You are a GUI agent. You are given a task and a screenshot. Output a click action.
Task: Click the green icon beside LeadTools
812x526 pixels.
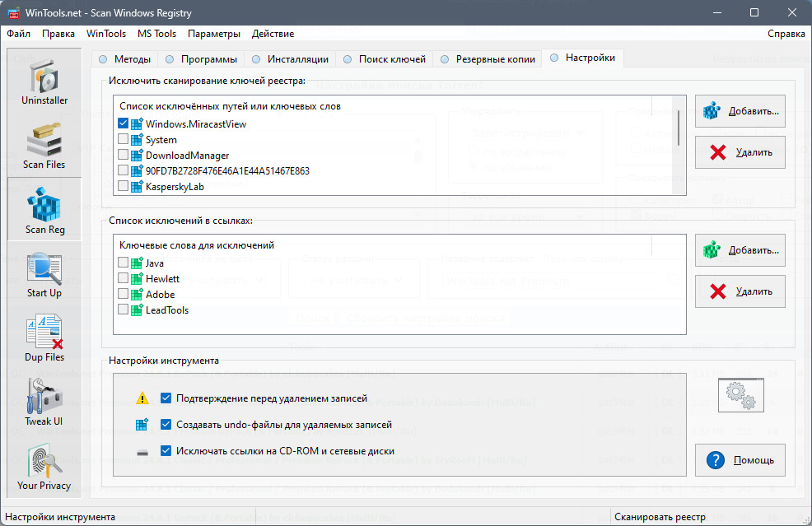click(x=137, y=310)
